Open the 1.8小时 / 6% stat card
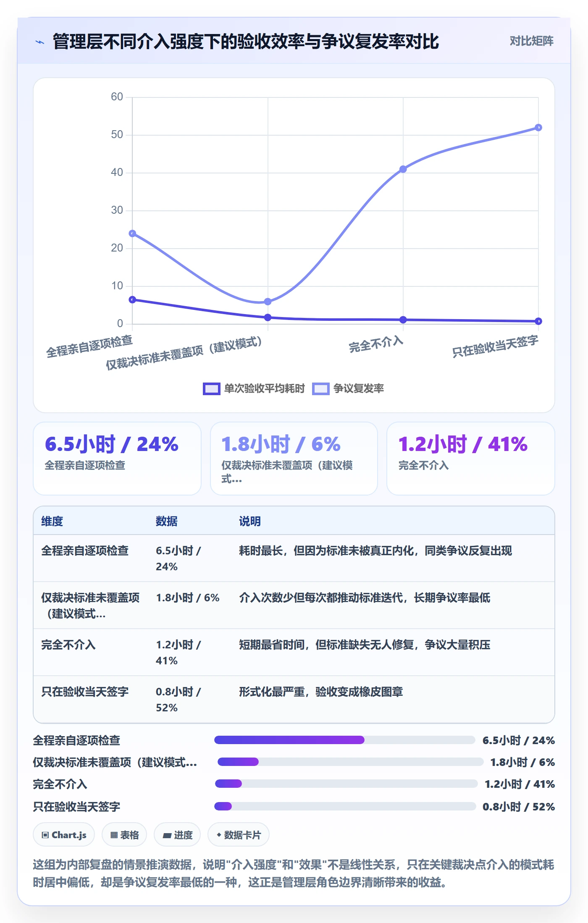The height and width of the screenshot is (923, 588). tap(294, 459)
